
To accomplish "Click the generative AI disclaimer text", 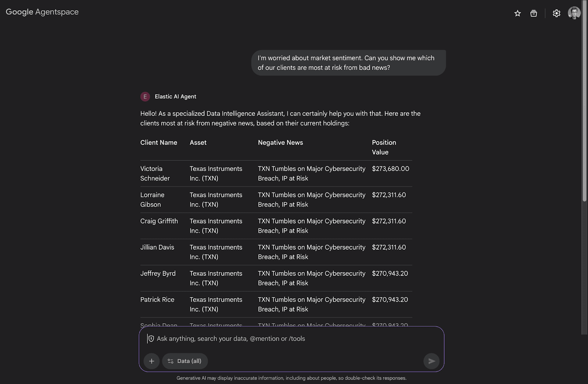I will click(x=291, y=378).
